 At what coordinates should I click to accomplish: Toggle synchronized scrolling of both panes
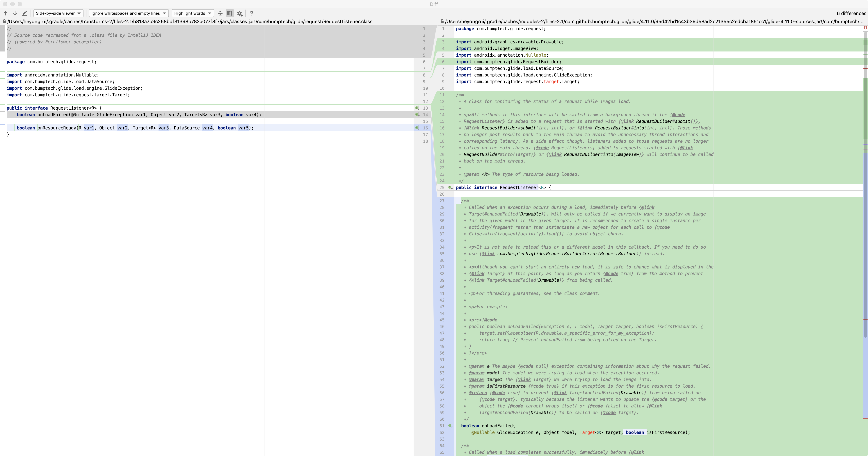230,13
